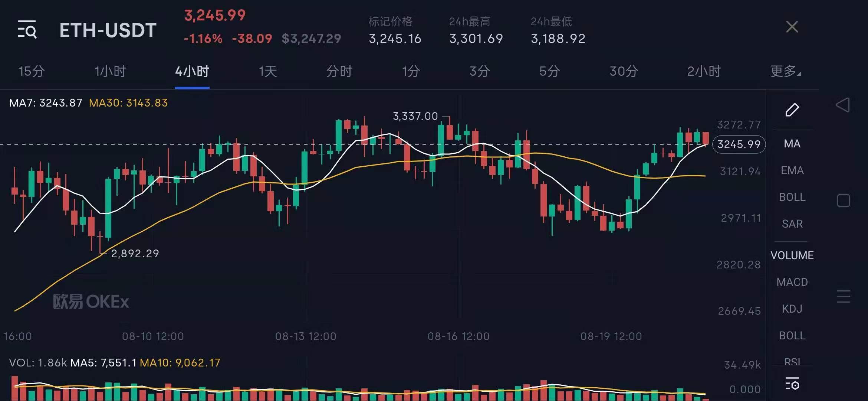Tap the Android back triangle icon
The width and height of the screenshot is (868, 401).
point(843,105)
